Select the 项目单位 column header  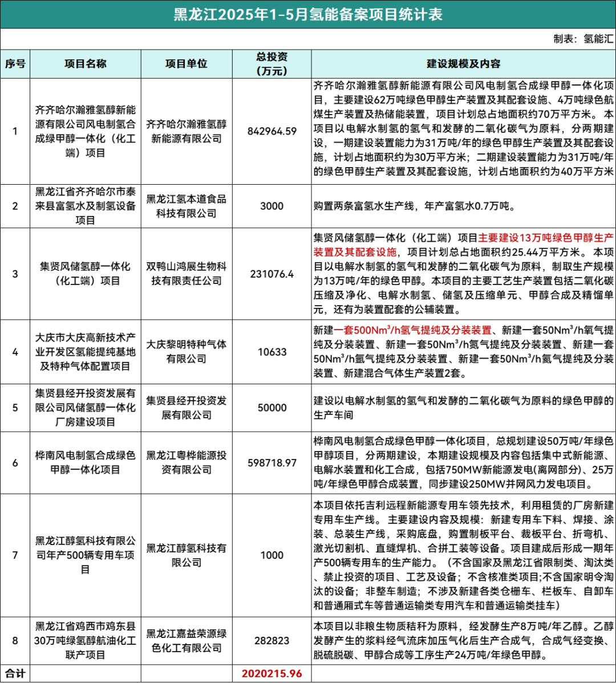point(186,63)
